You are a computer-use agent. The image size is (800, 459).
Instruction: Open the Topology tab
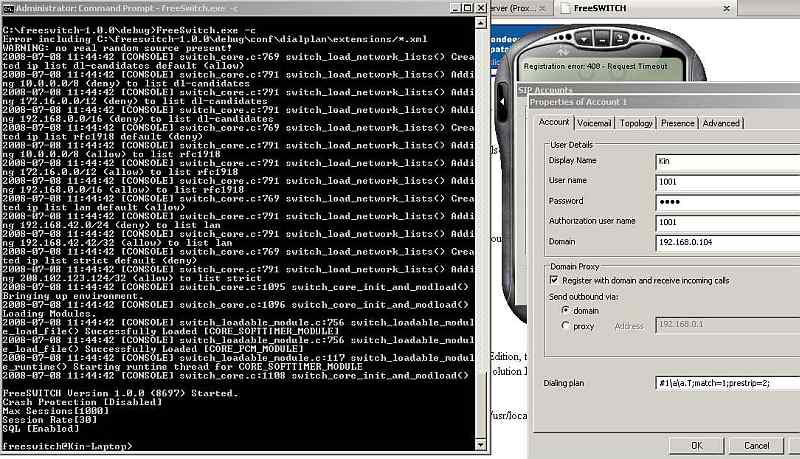tap(635, 123)
